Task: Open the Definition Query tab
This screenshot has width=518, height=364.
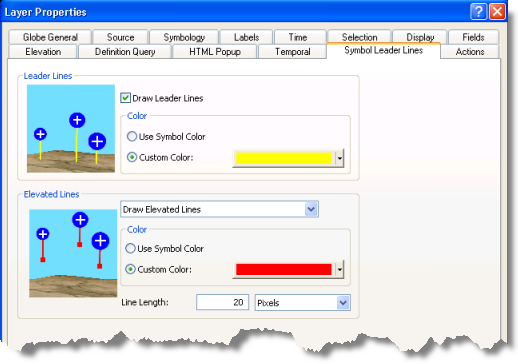Action: tap(125, 52)
